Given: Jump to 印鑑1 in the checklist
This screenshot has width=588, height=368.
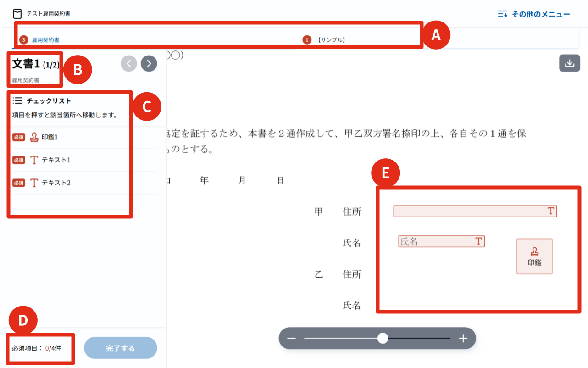Looking at the screenshot, I should 50,137.
